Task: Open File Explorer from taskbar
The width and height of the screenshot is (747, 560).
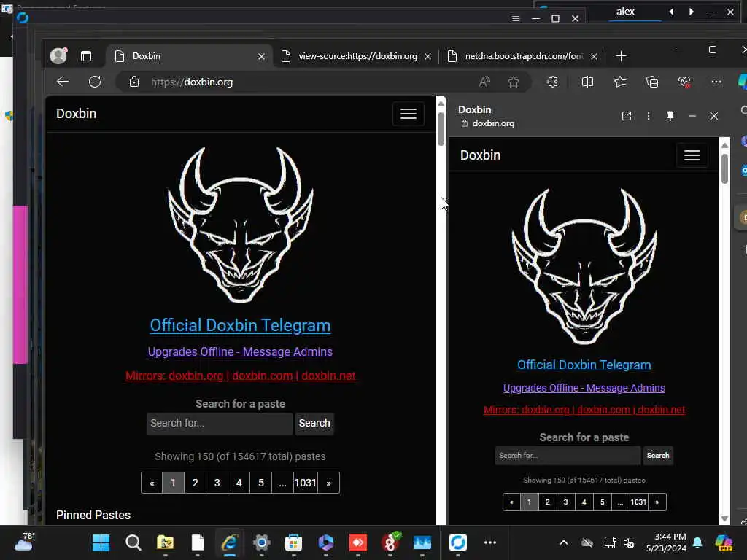Action: click(x=166, y=542)
